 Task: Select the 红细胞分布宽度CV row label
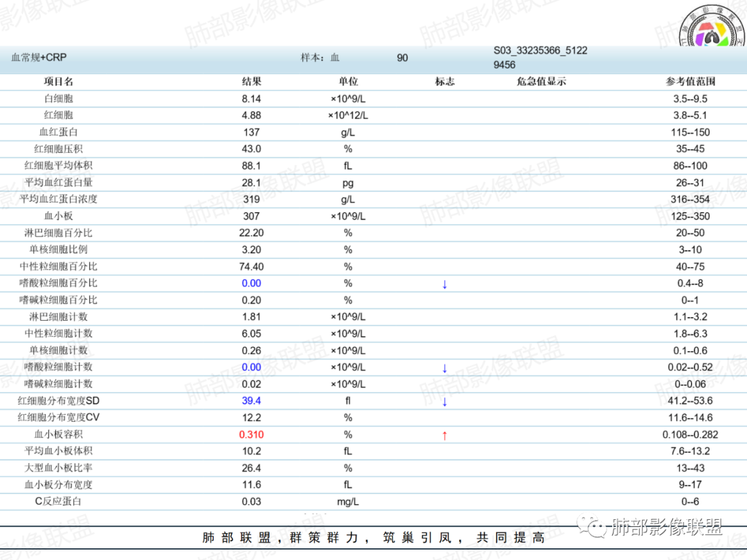click(x=59, y=417)
